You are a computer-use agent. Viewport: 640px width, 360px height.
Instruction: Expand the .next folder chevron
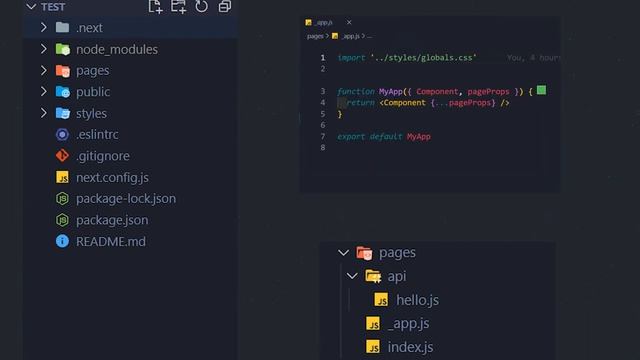(43, 27)
